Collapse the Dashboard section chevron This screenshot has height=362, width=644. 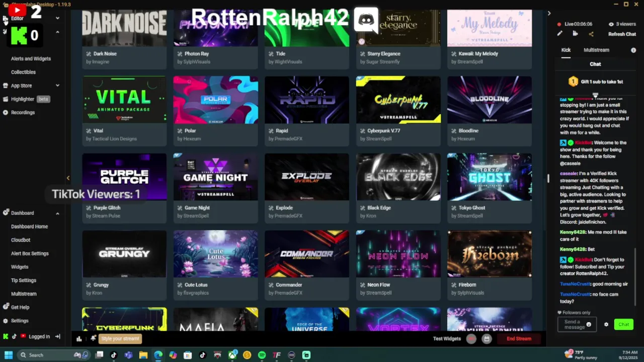pyautogui.click(x=57, y=213)
